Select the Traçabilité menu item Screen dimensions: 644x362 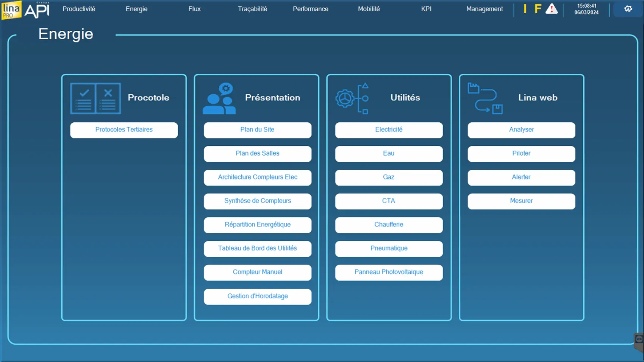pyautogui.click(x=252, y=9)
